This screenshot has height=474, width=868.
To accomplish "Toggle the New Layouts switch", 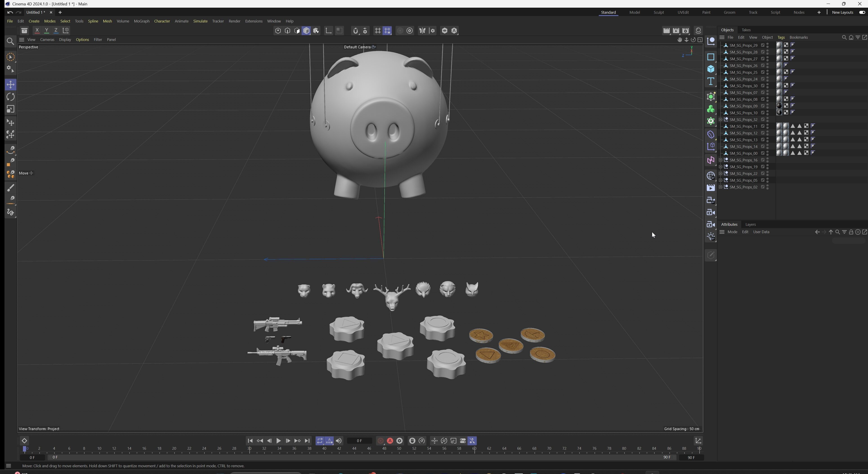I will point(862,12).
